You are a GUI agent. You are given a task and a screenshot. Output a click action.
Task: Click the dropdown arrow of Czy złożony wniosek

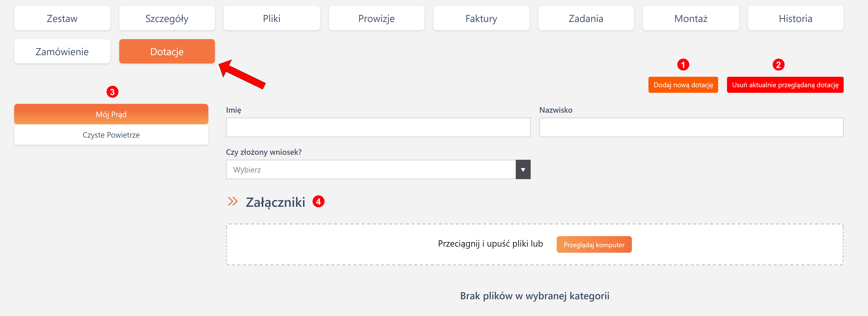click(x=523, y=170)
